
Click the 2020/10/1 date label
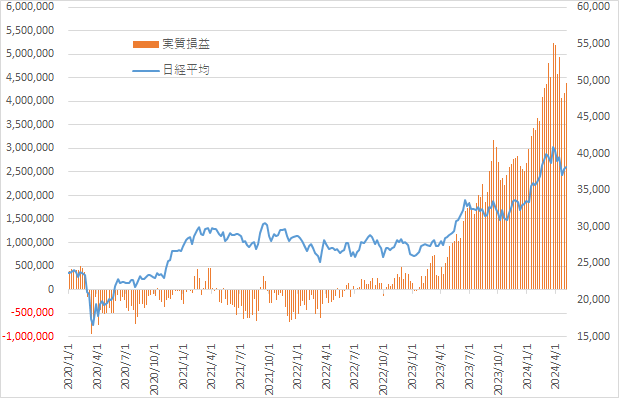(x=154, y=369)
